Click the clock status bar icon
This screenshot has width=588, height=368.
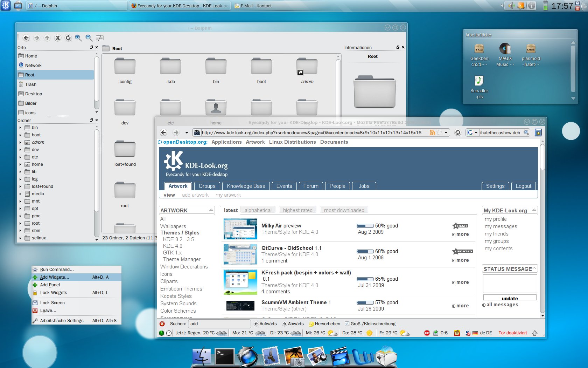169,333
